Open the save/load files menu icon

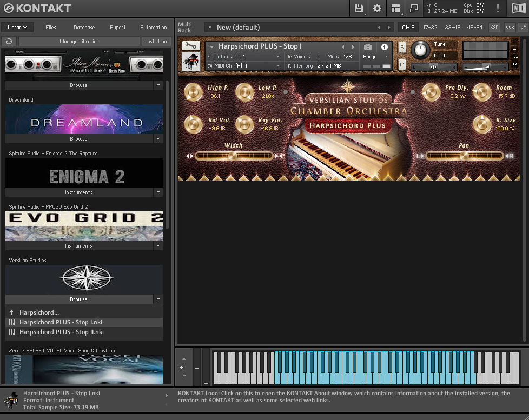[359, 9]
